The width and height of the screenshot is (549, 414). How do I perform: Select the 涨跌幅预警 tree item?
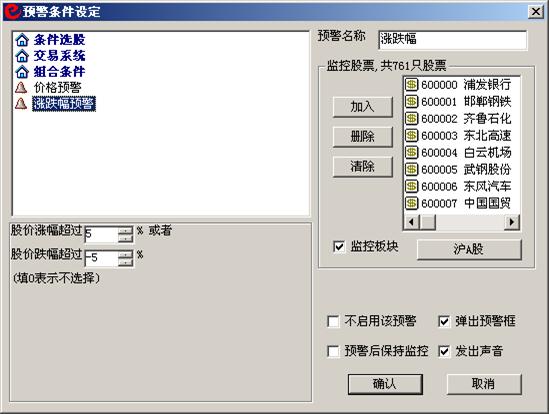(x=64, y=104)
